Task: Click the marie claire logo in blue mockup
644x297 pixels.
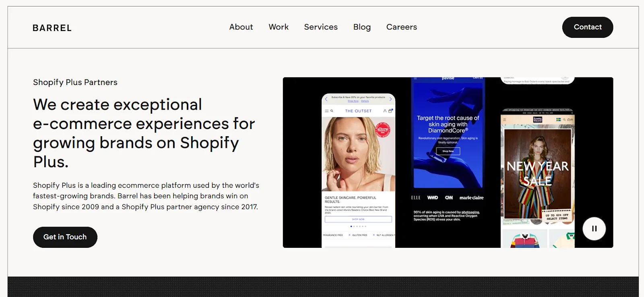Action: [471, 197]
